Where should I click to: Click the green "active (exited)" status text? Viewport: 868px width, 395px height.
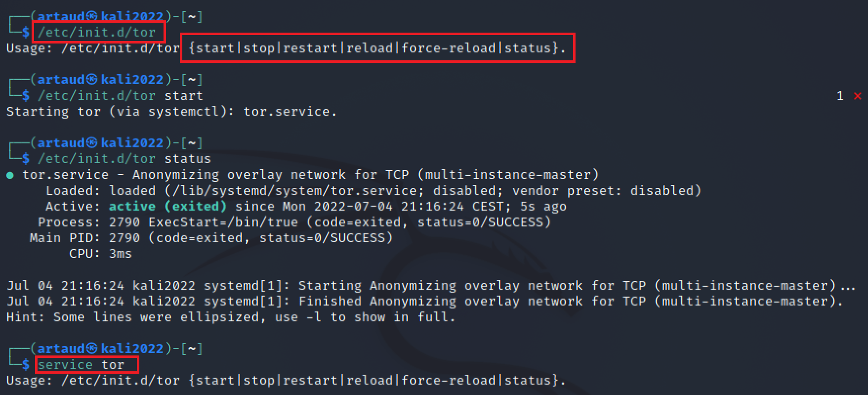(167, 206)
